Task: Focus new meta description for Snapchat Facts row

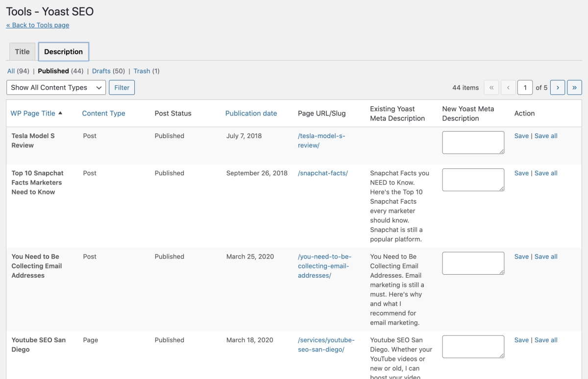Action: coord(473,180)
